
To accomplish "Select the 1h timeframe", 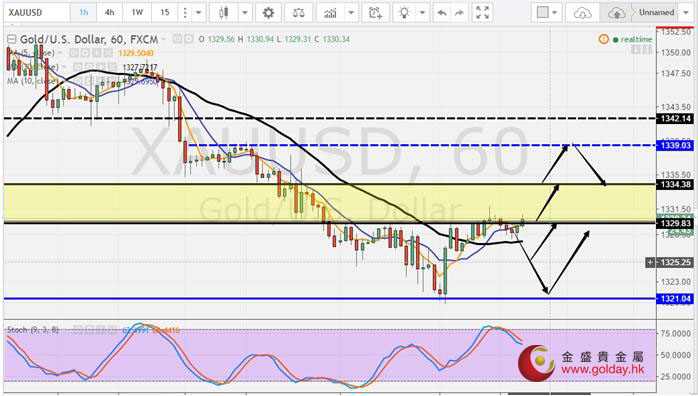I will pyautogui.click(x=83, y=12).
